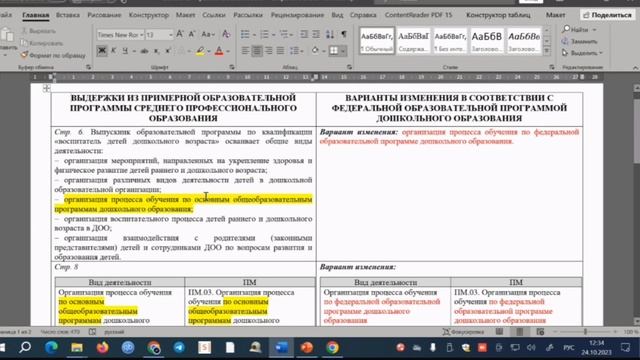Increase the font size
640x360 pixels.
[x=180, y=34]
